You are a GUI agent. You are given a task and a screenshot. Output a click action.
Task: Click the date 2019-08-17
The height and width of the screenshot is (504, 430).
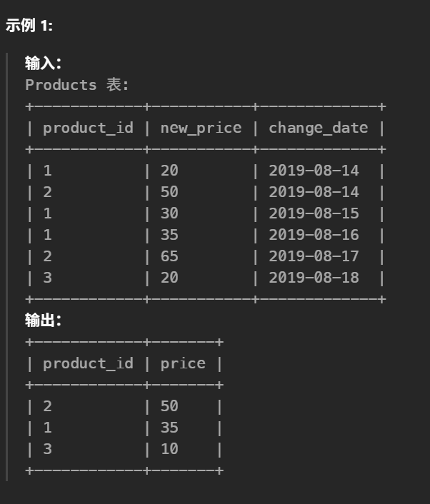pyautogui.click(x=314, y=256)
